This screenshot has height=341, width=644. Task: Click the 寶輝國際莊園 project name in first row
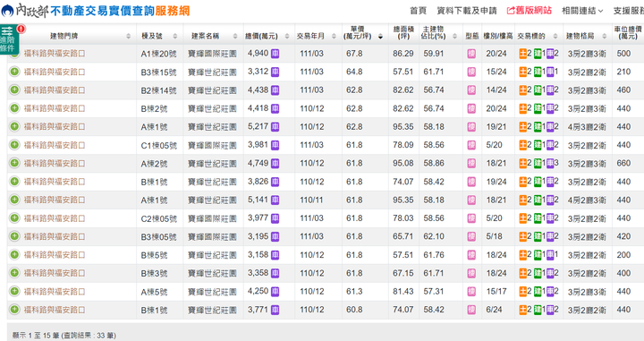click(212, 54)
